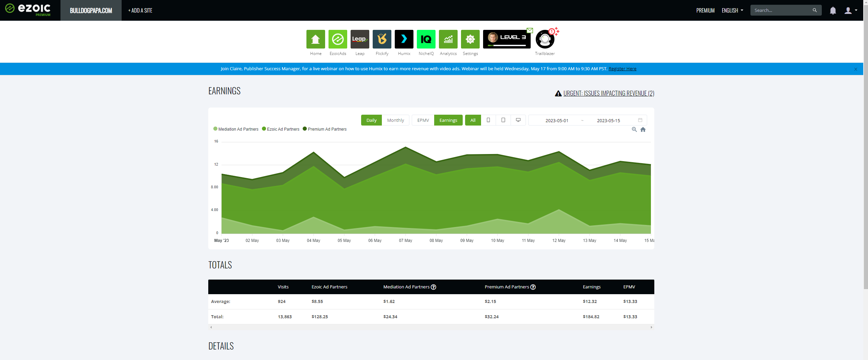Click the EPMV column header
Viewport: 868px width, 360px height.
tap(629, 287)
